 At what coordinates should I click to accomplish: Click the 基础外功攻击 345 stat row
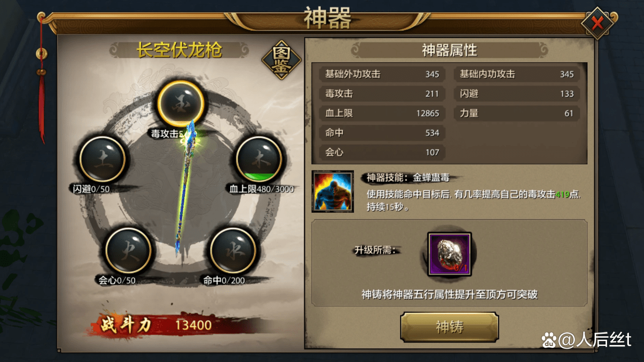[x=382, y=74]
